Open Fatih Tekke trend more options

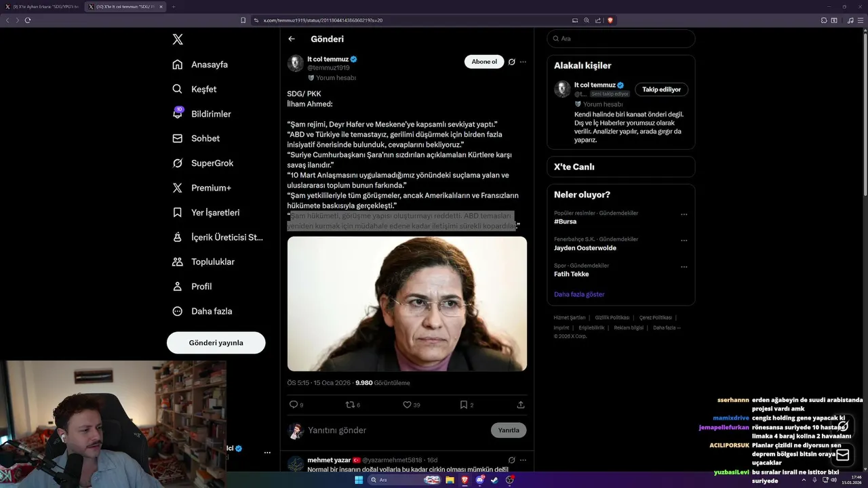[684, 266]
